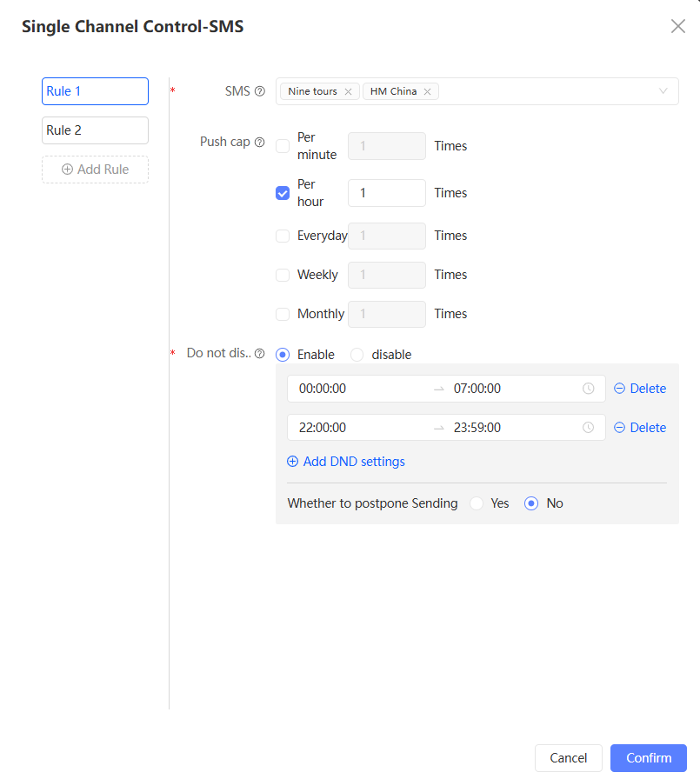Select the disable radio for Do not disturb
700x779 pixels.
click(x=357, y=355)
